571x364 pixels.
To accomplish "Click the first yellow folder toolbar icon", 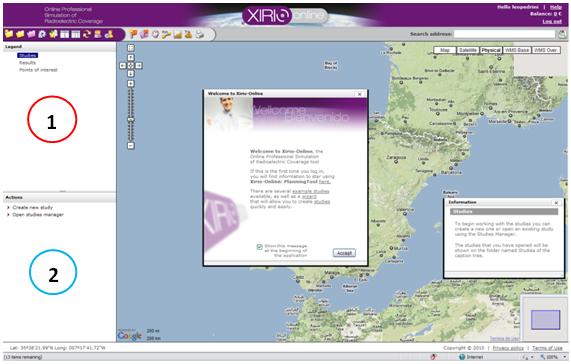I will pyautogui.click(x=9, y=34).
